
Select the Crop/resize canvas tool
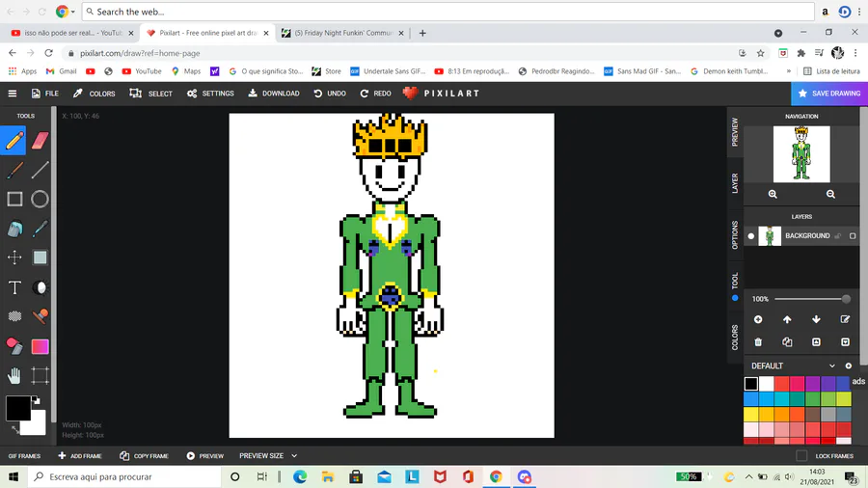coord(40,376)
